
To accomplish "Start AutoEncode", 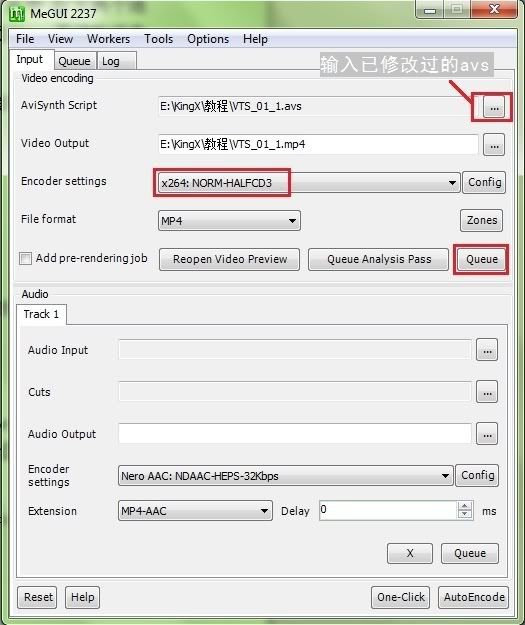I will point(474,597).
